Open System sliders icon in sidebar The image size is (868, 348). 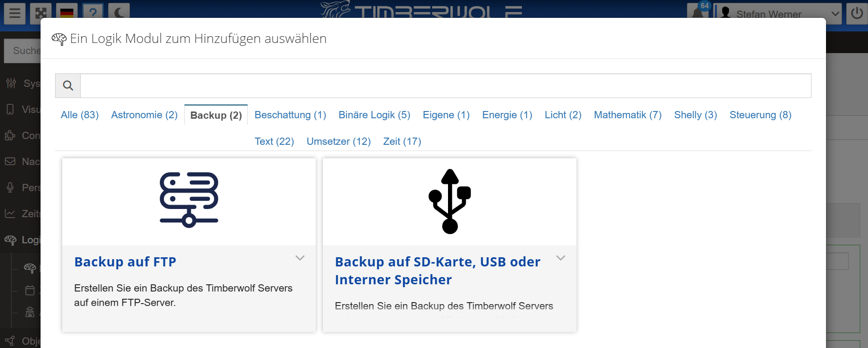11,83
